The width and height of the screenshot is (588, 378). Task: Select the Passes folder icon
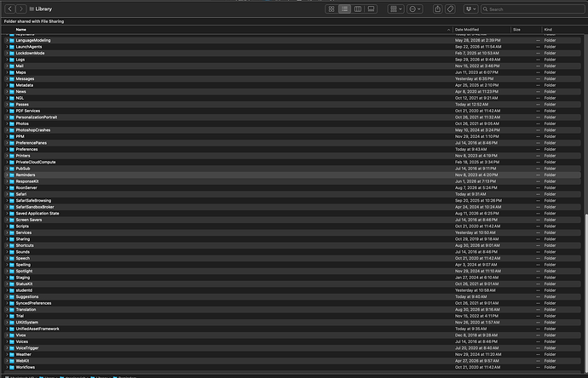click(12, 104)
